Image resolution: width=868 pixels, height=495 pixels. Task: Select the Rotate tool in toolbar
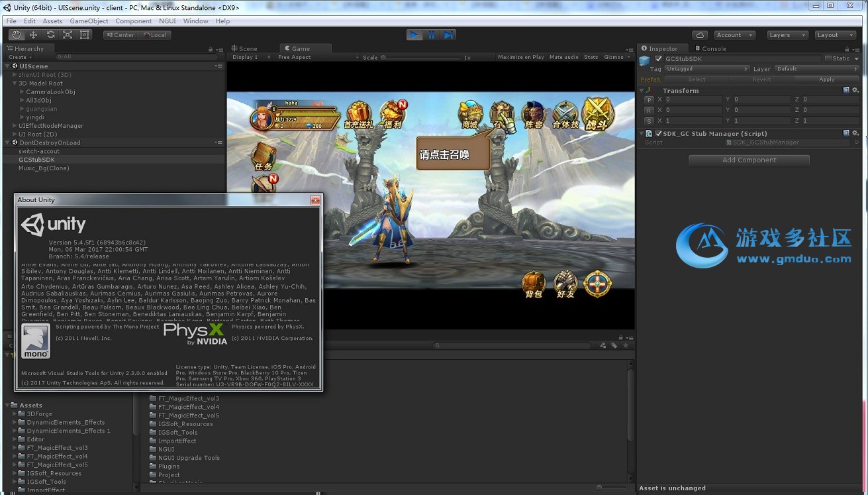coord(50,34)
